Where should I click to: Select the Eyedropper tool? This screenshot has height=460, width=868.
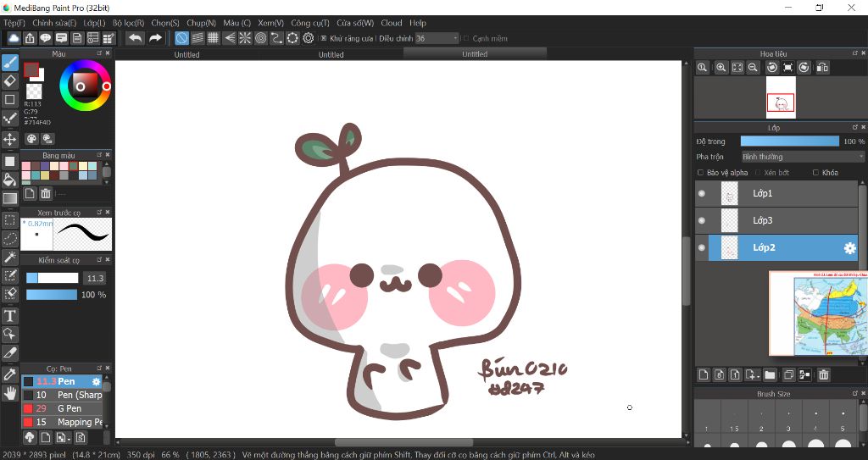pyautogui.click(x=9, y=374)
